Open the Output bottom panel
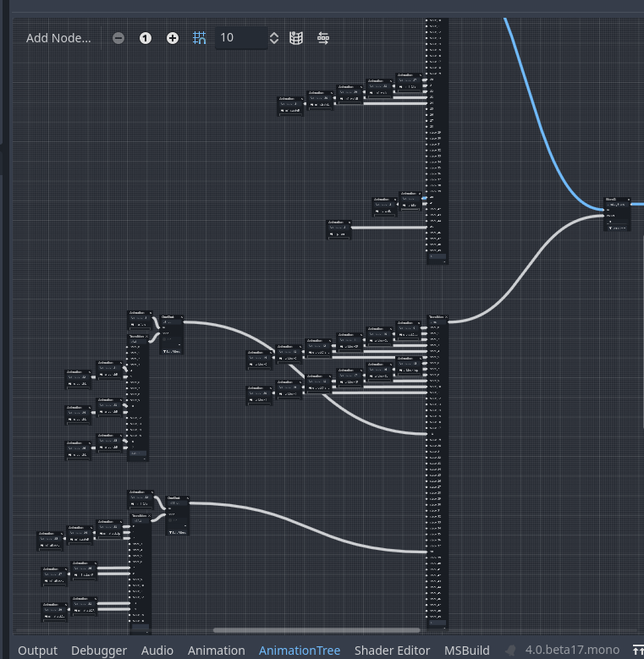The height and width of the screenshot is (659, 644). (37, 651)
